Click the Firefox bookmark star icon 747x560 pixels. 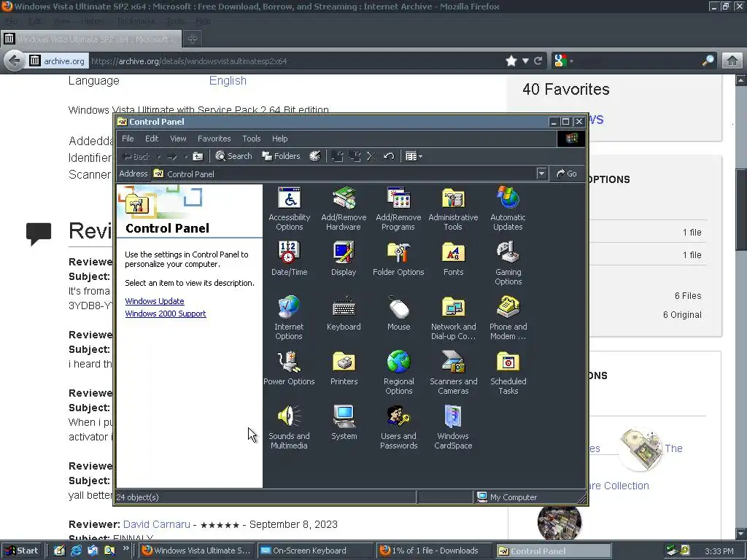click(511, 61)
